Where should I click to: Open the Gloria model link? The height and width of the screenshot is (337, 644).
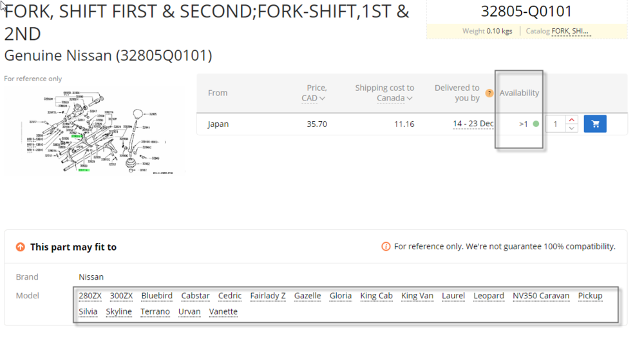coord(341,296)
